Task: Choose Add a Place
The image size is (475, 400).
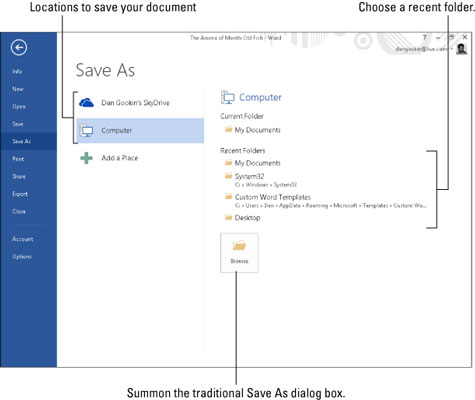Action: point(140,158)
